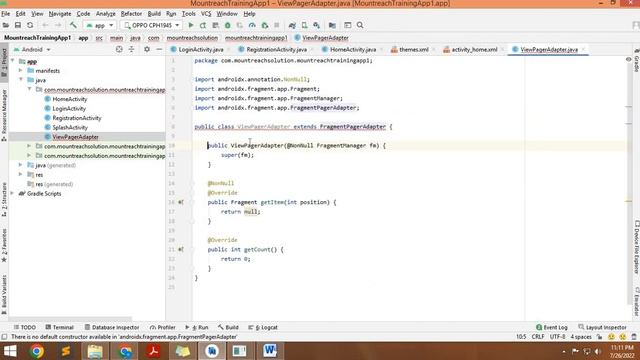Click the Debug app bug icon
Screen dimensions: 640x360
tap(227, 25)
